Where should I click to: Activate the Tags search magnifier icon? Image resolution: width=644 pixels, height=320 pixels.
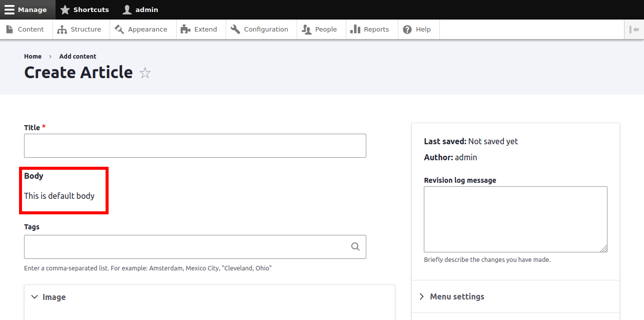coord(355,246)
